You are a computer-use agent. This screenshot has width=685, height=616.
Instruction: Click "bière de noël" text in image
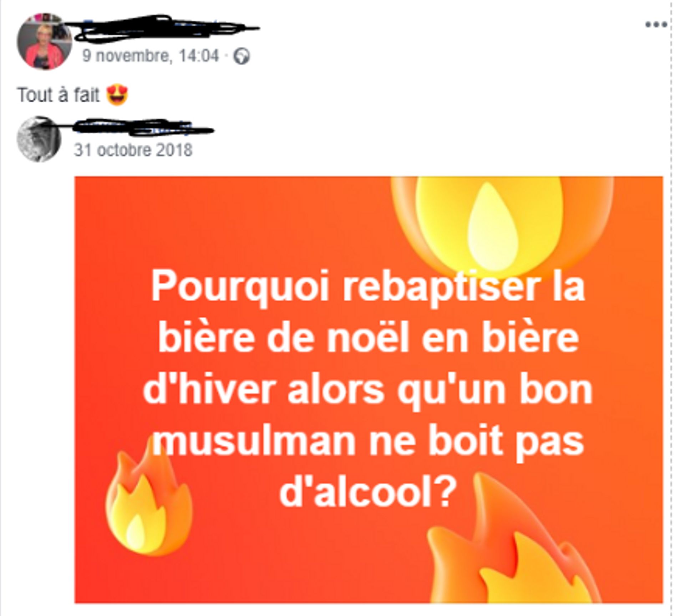click(x=284, y=338)
